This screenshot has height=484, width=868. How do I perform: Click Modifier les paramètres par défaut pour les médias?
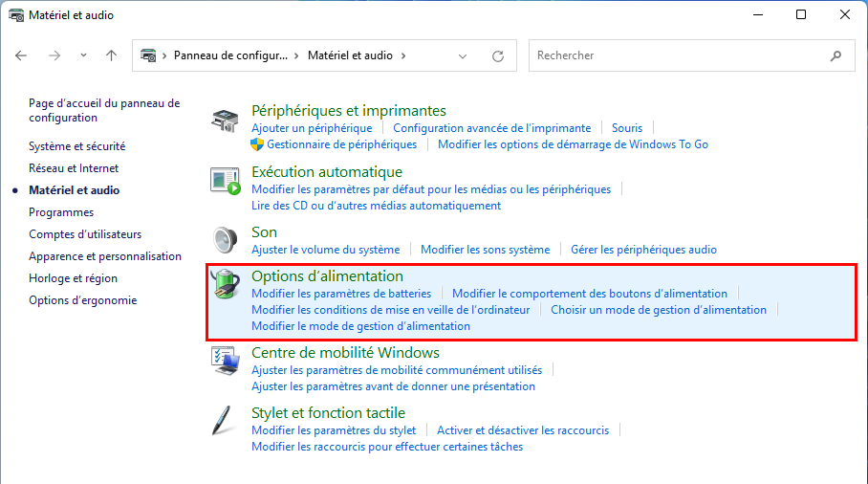tap(431, 189)
